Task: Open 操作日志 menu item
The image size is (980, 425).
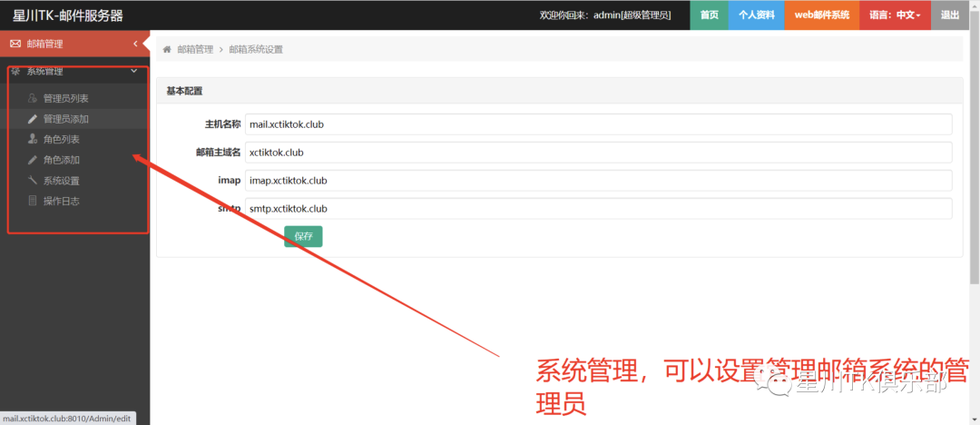Action: [x=62, y=202]
